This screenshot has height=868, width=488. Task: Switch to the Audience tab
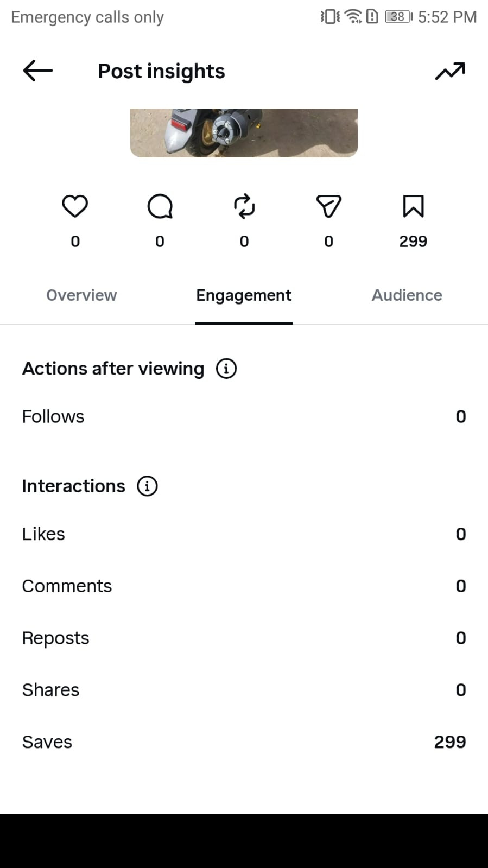pyautogui.click(x=407, y=295)
